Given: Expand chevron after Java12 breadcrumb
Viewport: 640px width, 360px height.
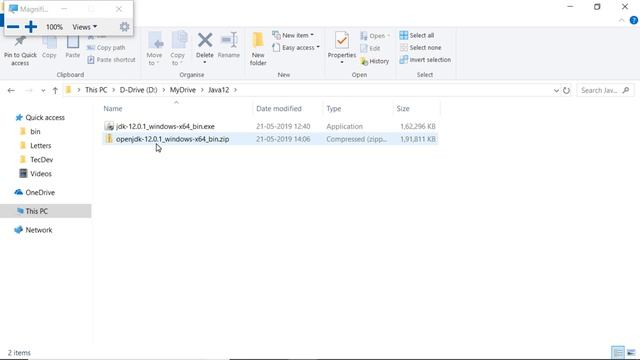Looking at the screenshot, I should (x=236, y=90).
